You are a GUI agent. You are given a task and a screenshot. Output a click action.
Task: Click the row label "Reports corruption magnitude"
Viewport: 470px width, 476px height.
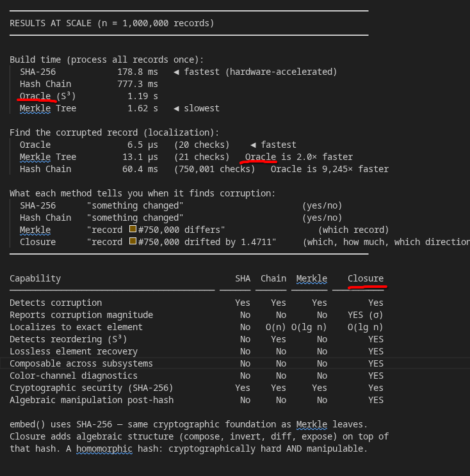81,315
